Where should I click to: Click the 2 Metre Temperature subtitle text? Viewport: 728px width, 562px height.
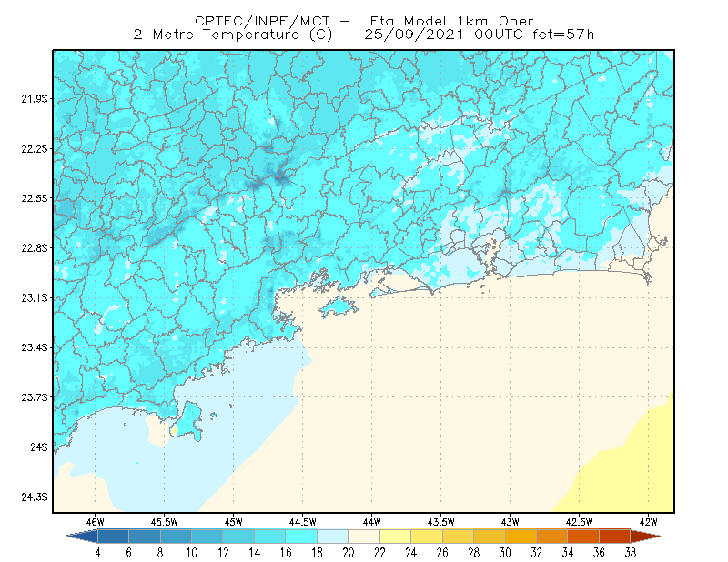(217, 35)
